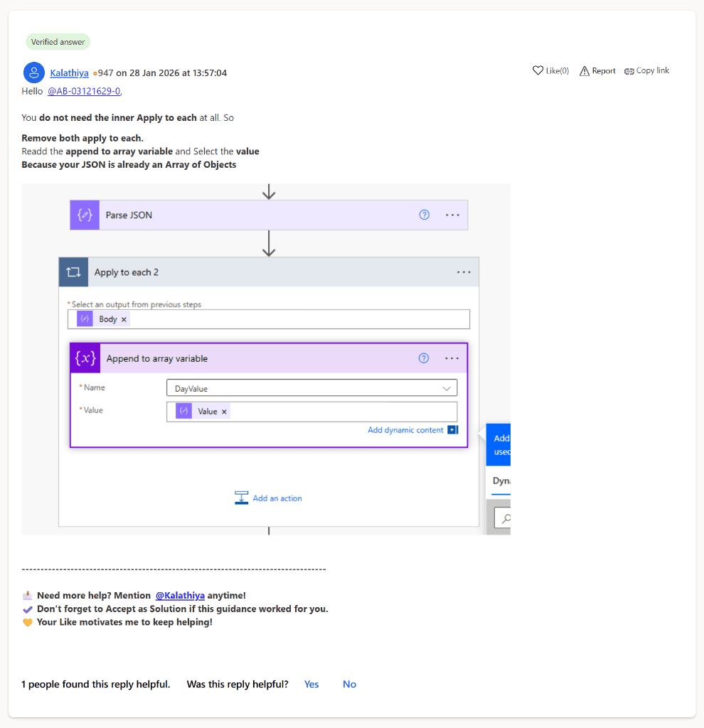Click the Parse JSON action icon
Screen dimensions: 704x728
[85, 215]
